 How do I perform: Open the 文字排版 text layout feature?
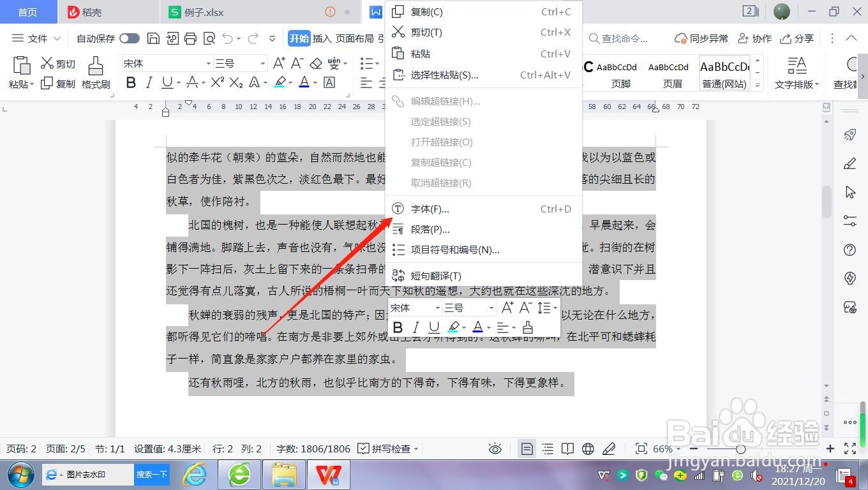797,72
